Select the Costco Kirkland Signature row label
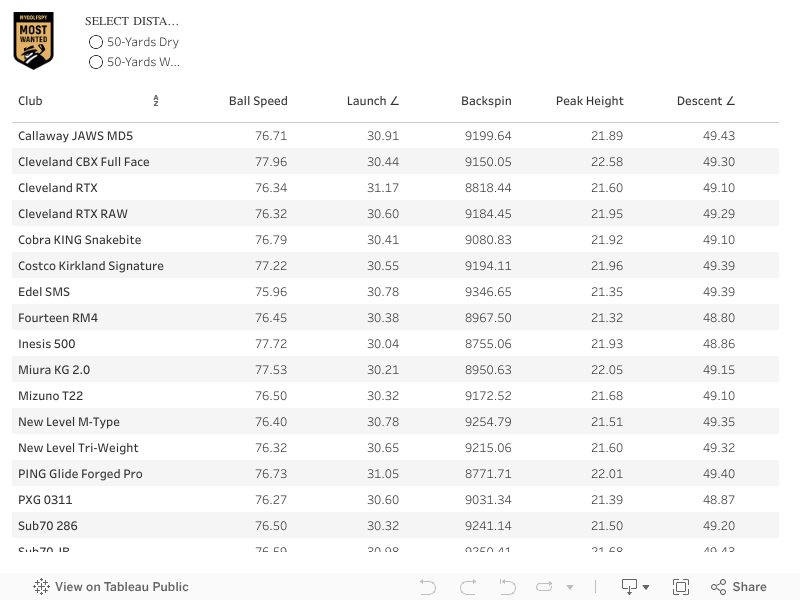This screenshot has height=600, width=800. (91, 266)
